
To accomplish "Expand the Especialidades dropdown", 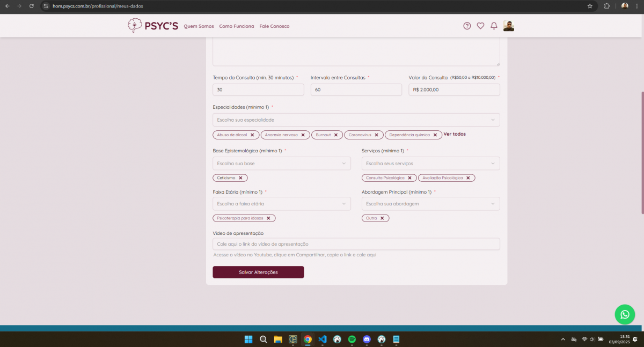I will coord(356,120).
